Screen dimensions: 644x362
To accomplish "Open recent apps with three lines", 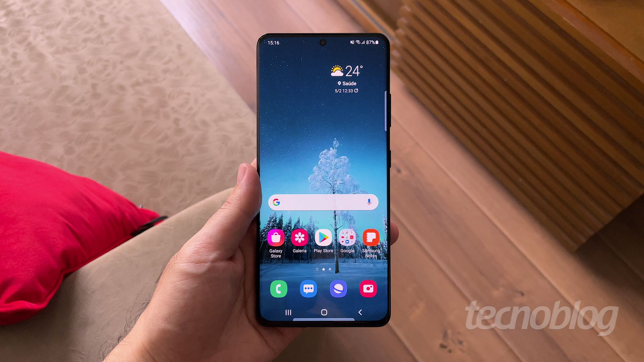I will click(287, 312).
